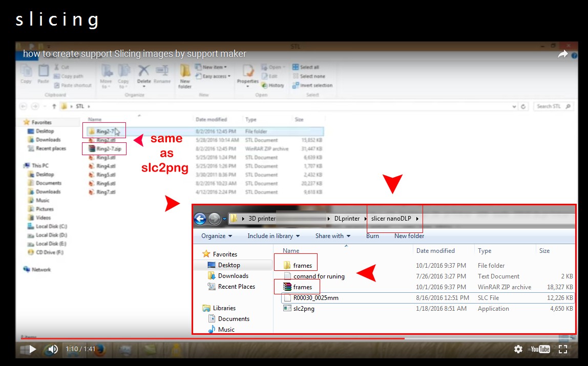The height and width of the screenshot is (366, 588).
Task: Click DLprinter in the breadcrumb path
Action: [347, 219]
